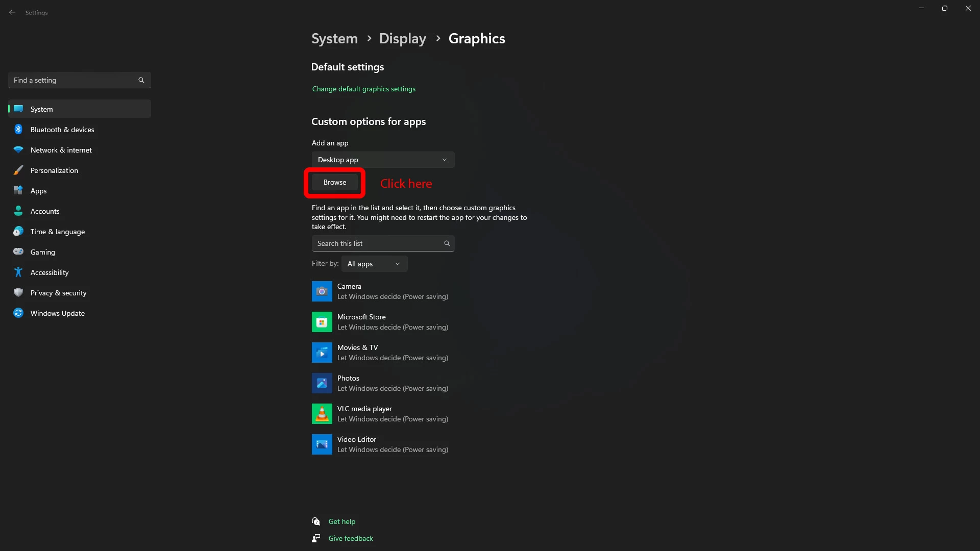Screen dimensions: 980x551
Task: Open Personalization in the sidebar
Action: (x=54, y=170)
